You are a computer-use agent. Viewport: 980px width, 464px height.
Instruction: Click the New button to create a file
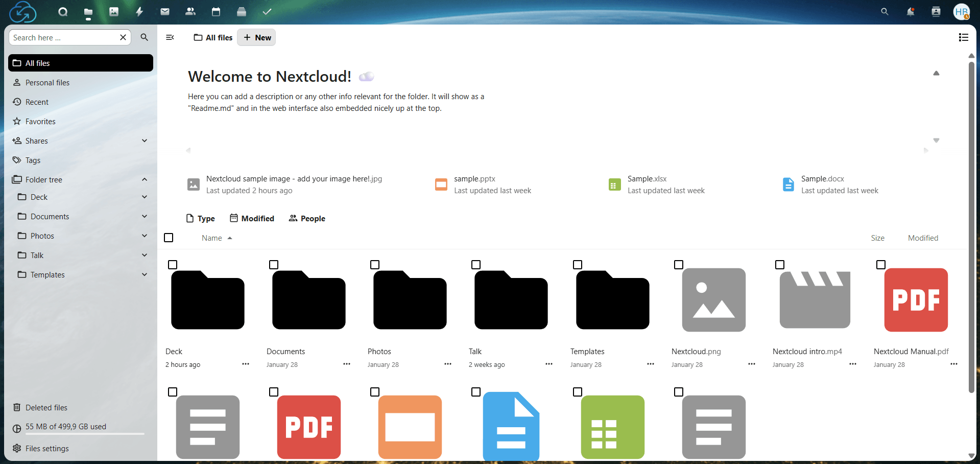coord(256,37)
